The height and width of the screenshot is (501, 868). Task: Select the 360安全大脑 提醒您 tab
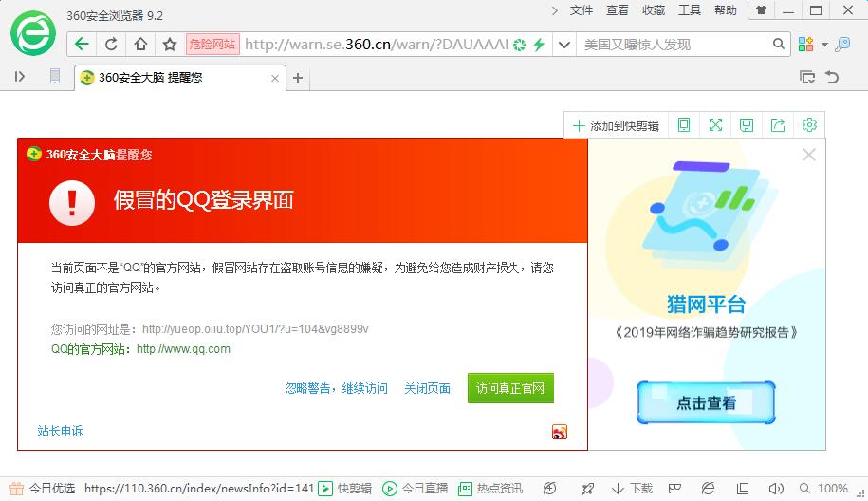[x=180, y=78]
